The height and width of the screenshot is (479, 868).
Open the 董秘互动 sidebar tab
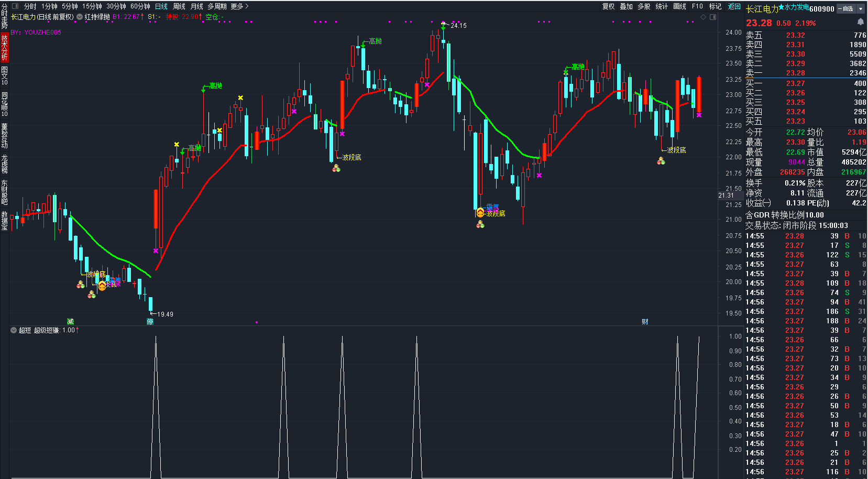click(x=4, y=136)
